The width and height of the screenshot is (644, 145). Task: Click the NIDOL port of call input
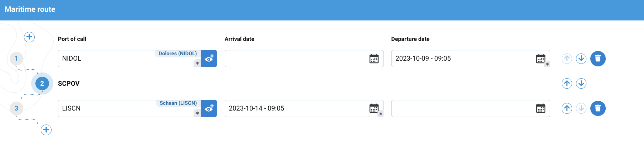[x=107, y=59]
